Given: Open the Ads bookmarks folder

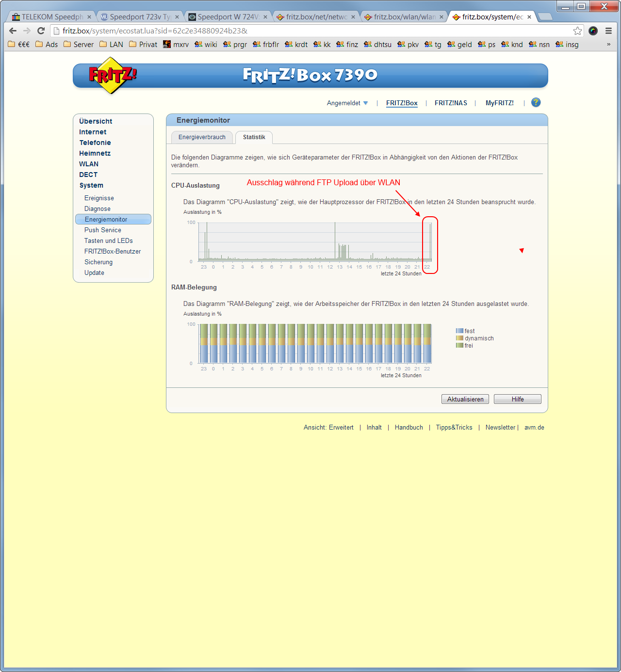Looking at the screenshot, I should pos(47,44).
